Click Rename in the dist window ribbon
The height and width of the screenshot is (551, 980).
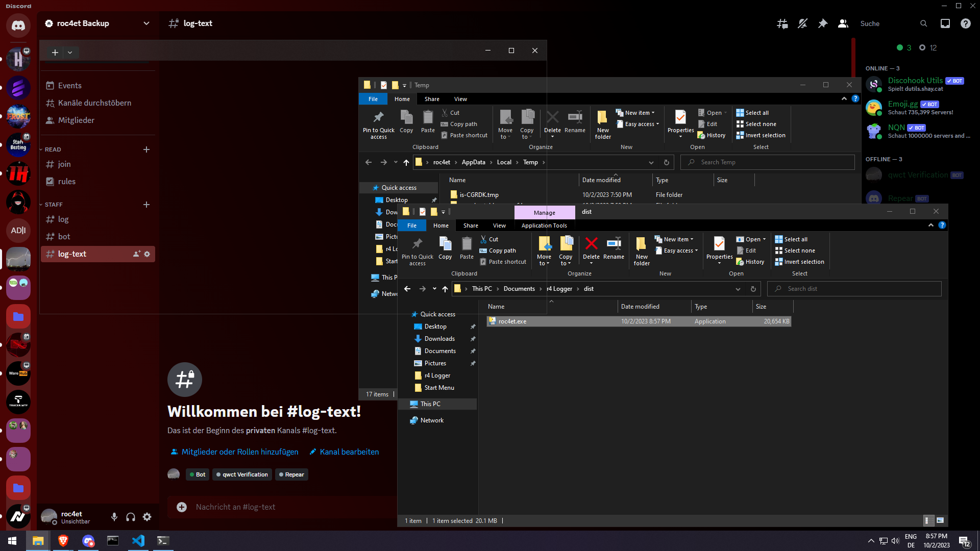pos(614,249)
